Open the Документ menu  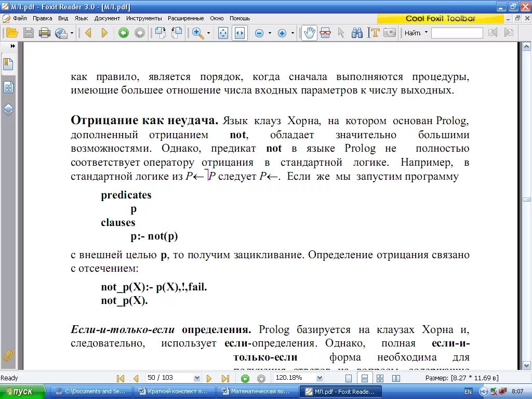(x=107, y=18)
